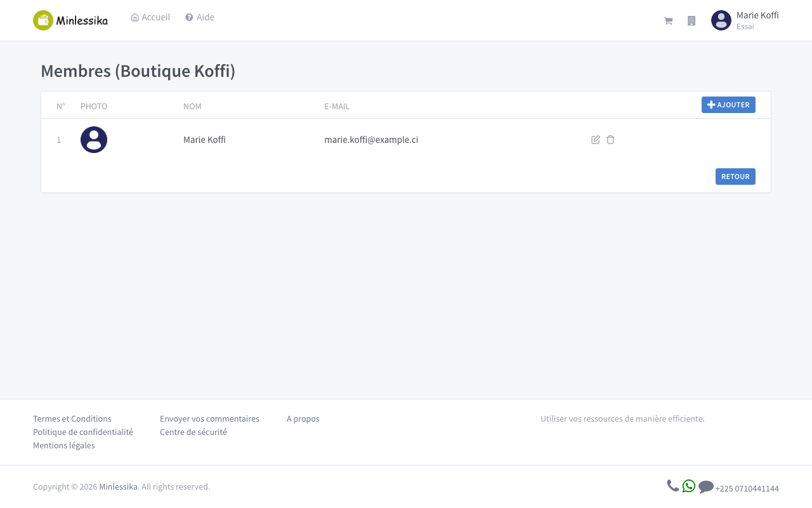Open the Marie Koffi profile menu
Image resolution: width=812 pixels, height=508 pixels.
(745, 20)
